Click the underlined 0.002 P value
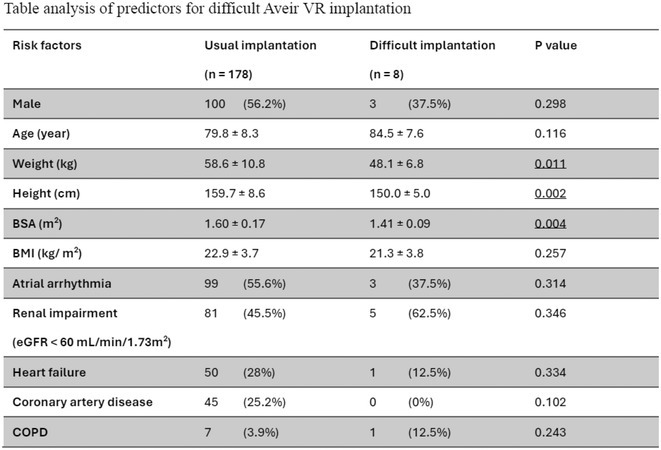Screen dimensions: 661x450 (550, 194)
